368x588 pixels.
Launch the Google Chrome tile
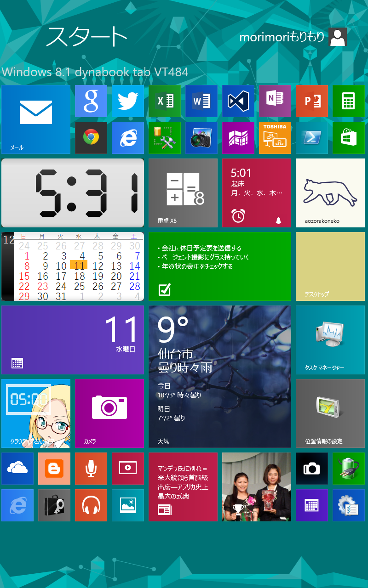91,138
